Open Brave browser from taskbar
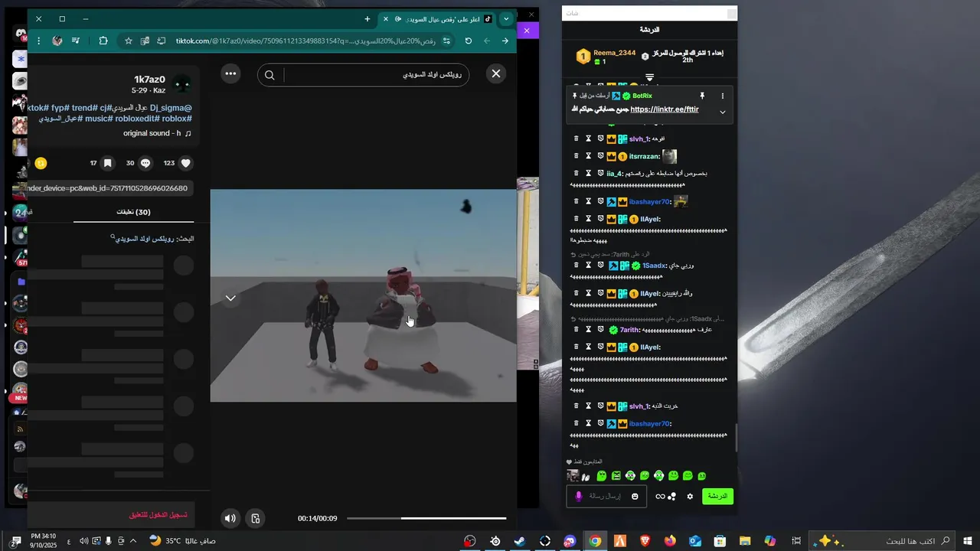 pyautogui.click(x=645, y=541)
